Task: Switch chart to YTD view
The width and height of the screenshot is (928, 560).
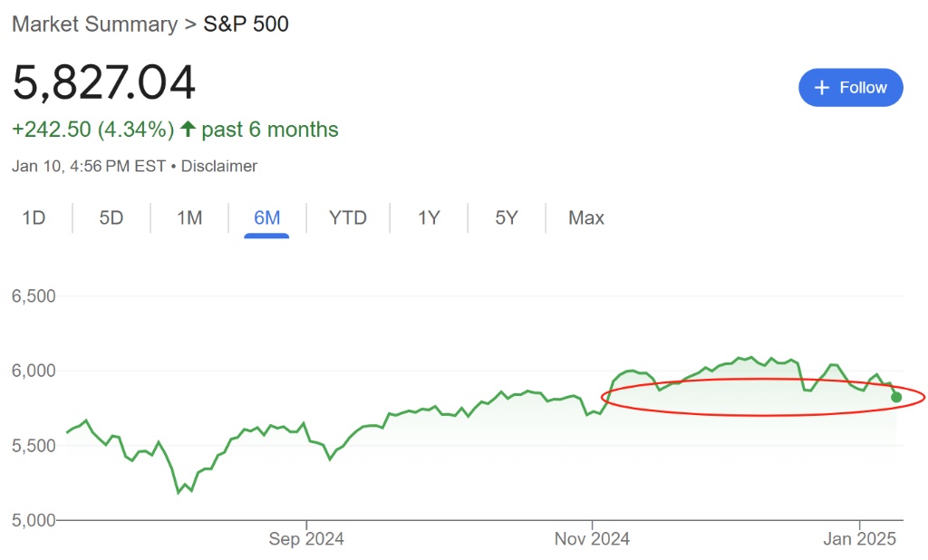Action: click(347, 218)
